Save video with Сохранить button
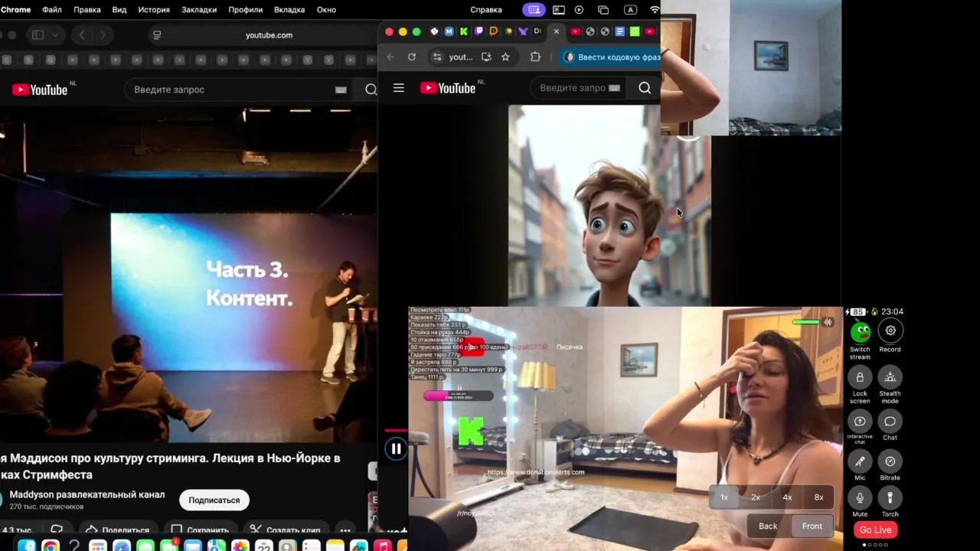The height and width of the screenshot is (551, 980). [x=201, y=530]
